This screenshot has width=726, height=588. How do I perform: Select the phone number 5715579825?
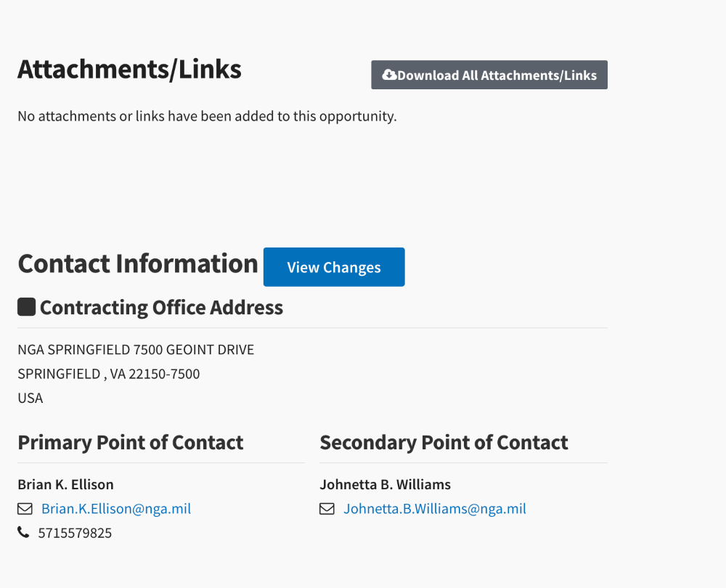tap(75, 533)
